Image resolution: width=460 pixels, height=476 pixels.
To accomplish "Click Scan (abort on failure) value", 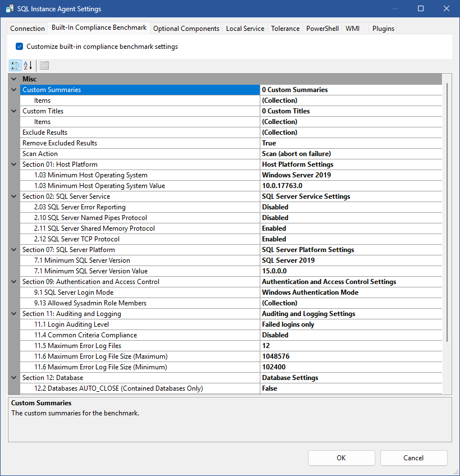I will point(351,154).
